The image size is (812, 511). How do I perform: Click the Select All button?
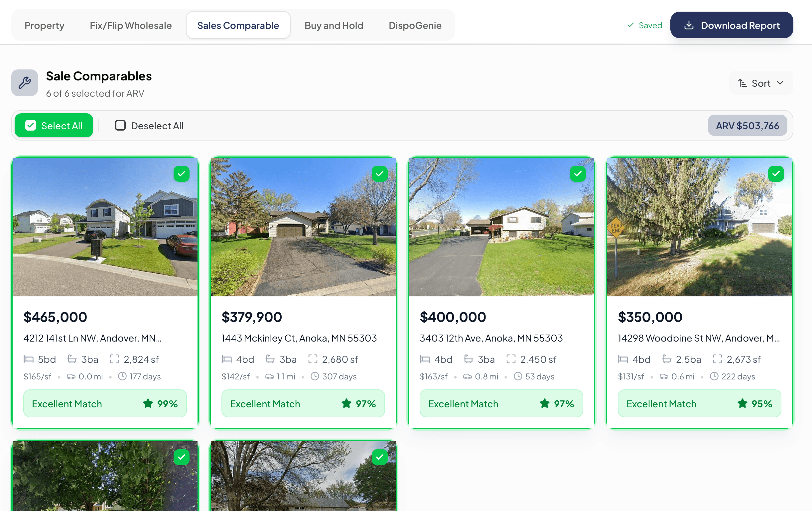[x=54, y=125]
